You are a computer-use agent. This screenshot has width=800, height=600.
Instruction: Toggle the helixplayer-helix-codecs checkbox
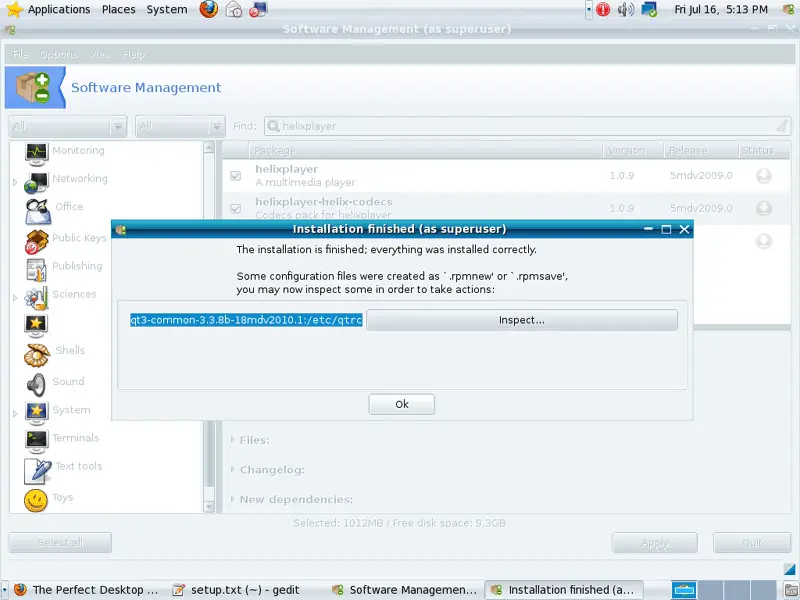[x=235, y=208]
